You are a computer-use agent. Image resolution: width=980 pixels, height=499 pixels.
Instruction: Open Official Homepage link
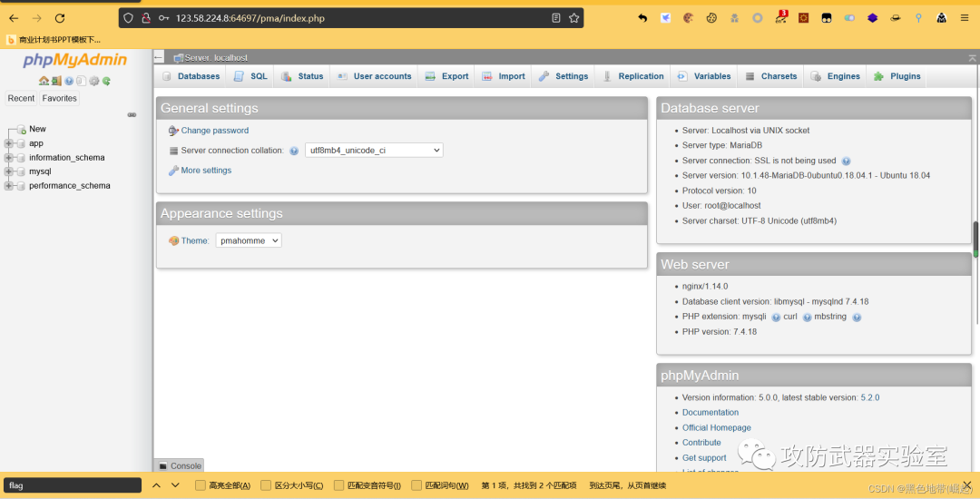click(x=716, y=428)
